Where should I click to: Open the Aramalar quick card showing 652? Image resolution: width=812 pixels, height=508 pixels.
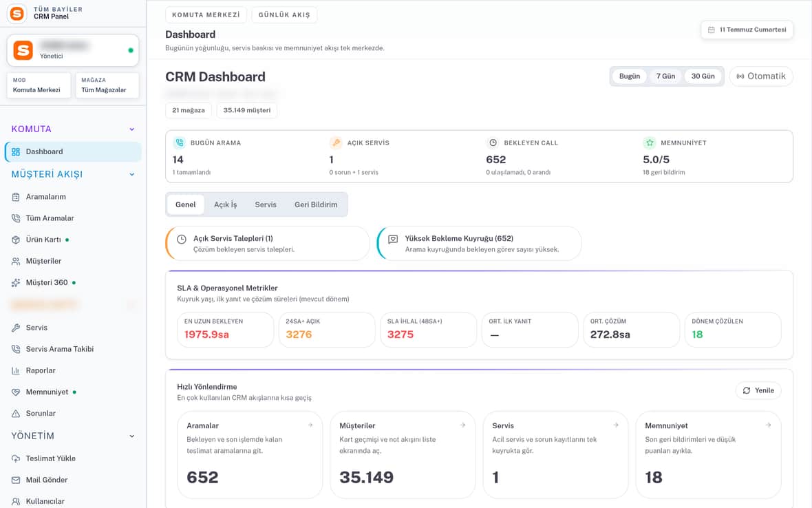[x=250, y=455]
